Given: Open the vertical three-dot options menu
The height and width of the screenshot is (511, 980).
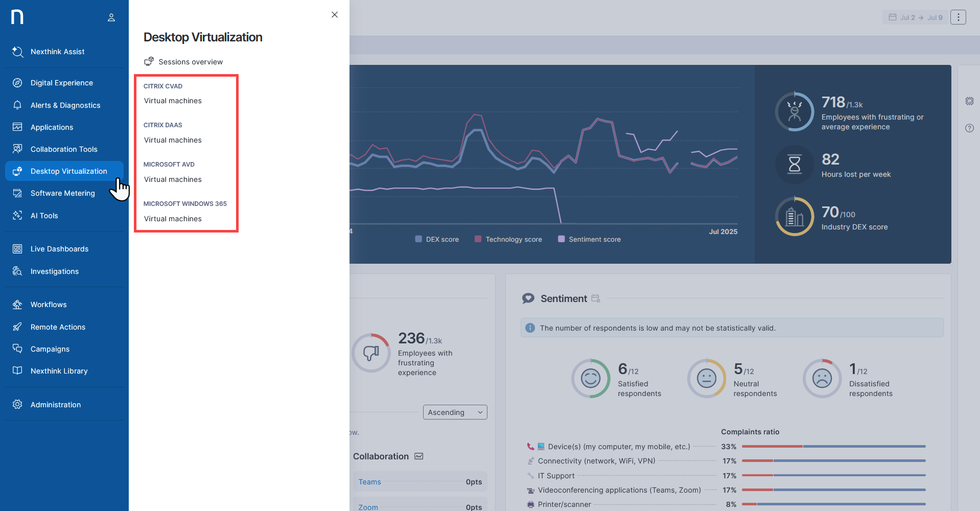Looking at the screenshot, I should click(958, 17).
